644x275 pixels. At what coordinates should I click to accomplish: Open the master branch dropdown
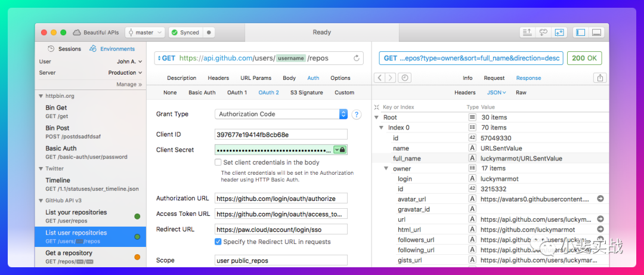pos(145,32)
